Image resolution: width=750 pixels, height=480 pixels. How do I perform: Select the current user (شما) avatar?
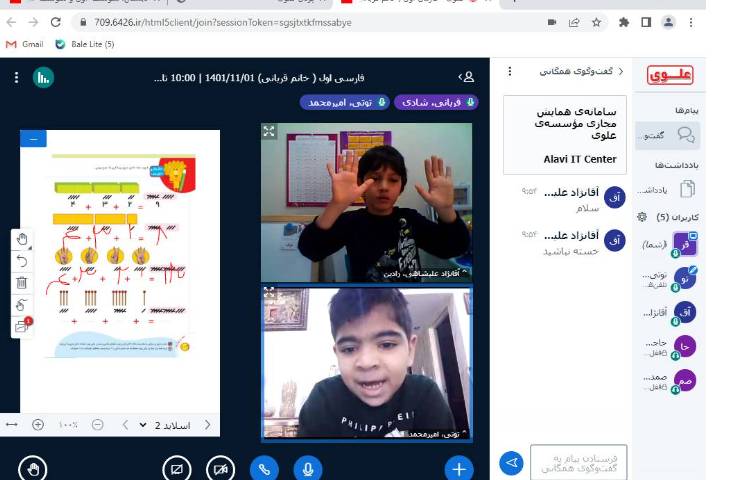pos(685,244)
